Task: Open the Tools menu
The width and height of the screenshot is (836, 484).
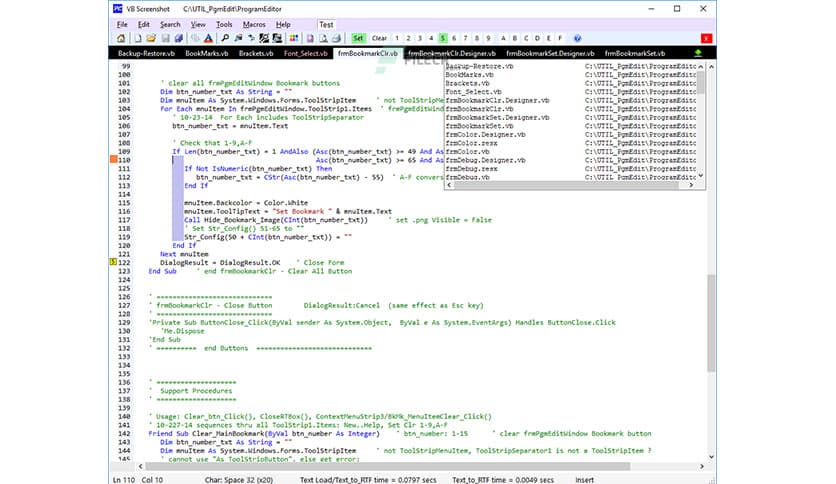Action: (224, 25)
